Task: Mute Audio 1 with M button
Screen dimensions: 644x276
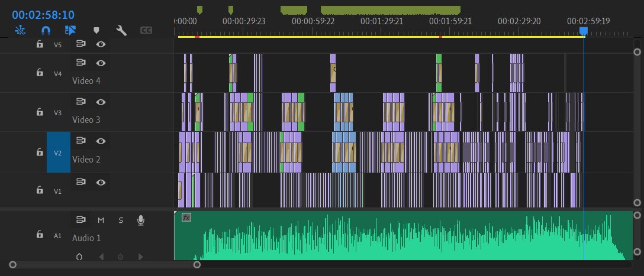Action: [x=101, y=220]
